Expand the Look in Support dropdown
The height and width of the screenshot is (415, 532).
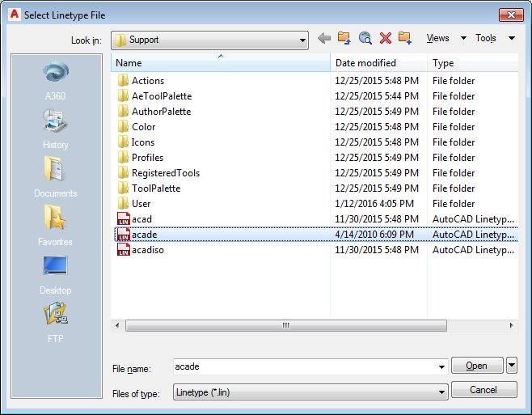pyautogui.click(x=302, y=40)
